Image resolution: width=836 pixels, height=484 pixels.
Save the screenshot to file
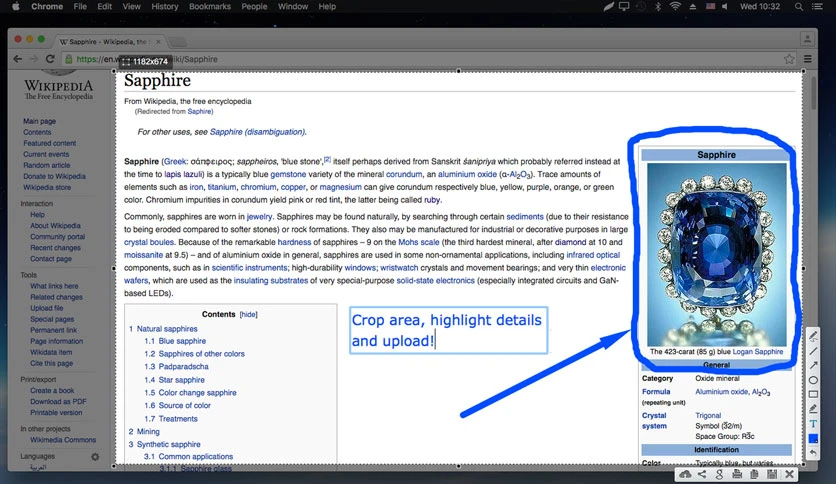coord(771,474)
